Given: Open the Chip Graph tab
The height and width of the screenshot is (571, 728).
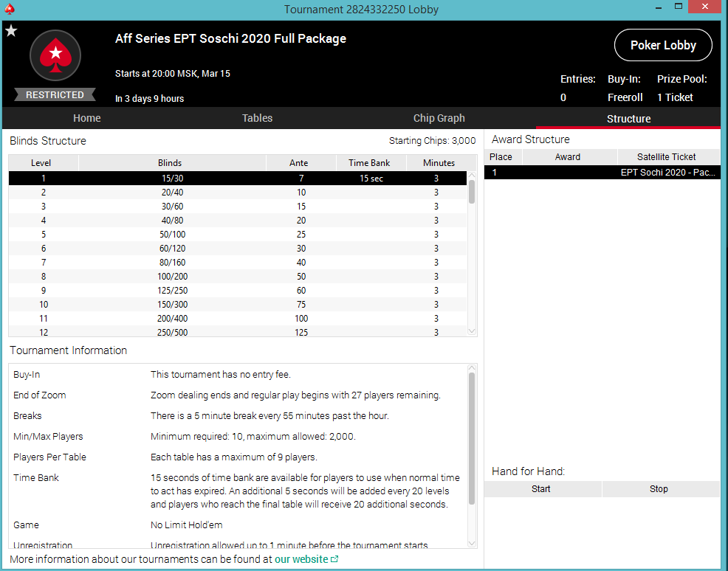Looking at the screenshot, I should pos(439,118).
